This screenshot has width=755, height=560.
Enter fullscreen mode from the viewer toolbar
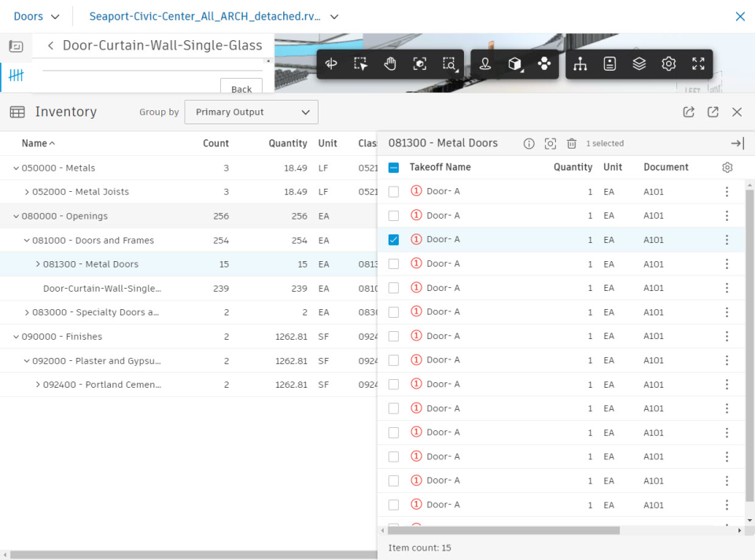pyautogui.click(x=698, y=64)
